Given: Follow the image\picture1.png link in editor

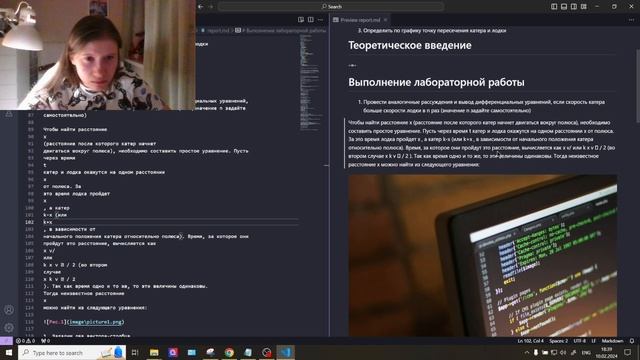Looking at the screenshot, I should (96, 322).
